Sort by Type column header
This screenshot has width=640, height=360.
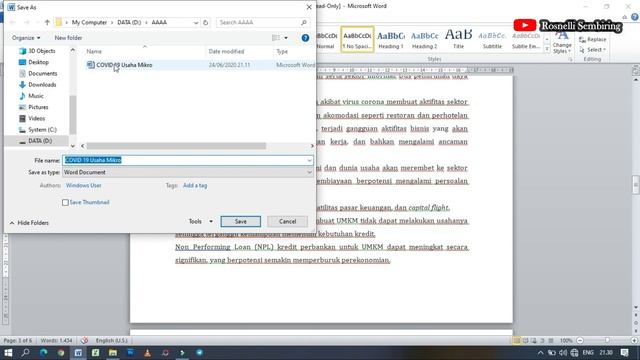(282, 51)
